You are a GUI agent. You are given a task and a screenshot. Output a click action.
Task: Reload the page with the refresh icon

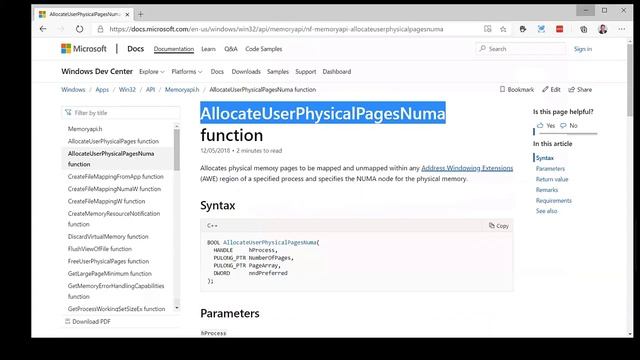pyautogui.click(x=79, y=29)
